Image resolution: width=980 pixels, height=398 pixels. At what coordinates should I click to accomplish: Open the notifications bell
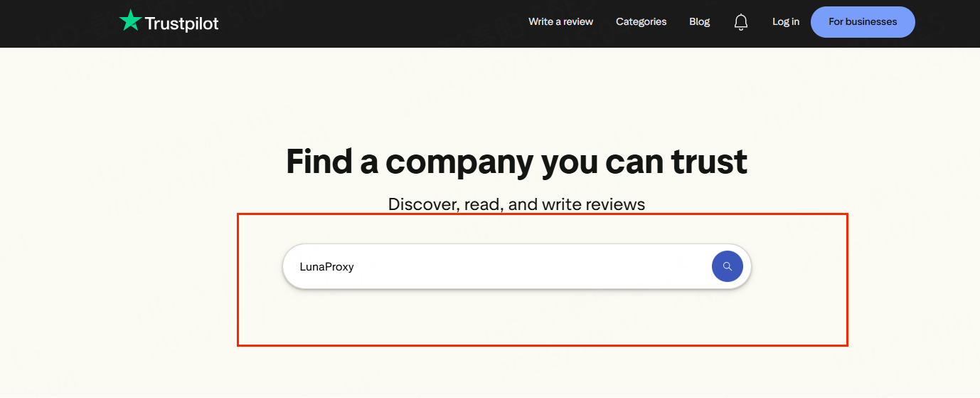[x=741, y=22]
